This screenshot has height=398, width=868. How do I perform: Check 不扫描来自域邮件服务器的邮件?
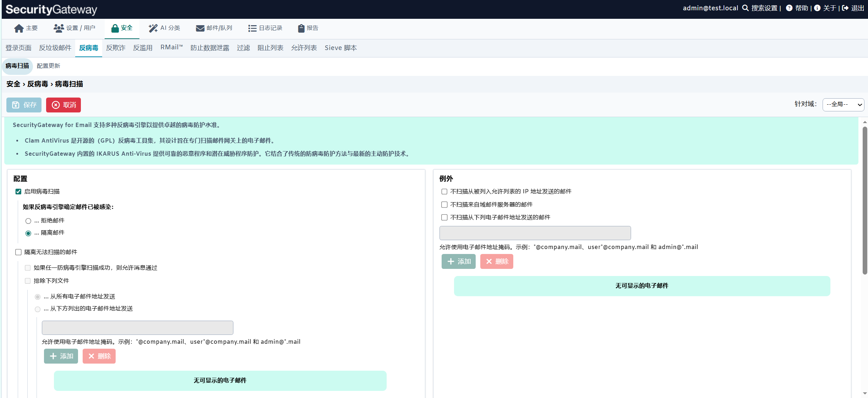444,205
